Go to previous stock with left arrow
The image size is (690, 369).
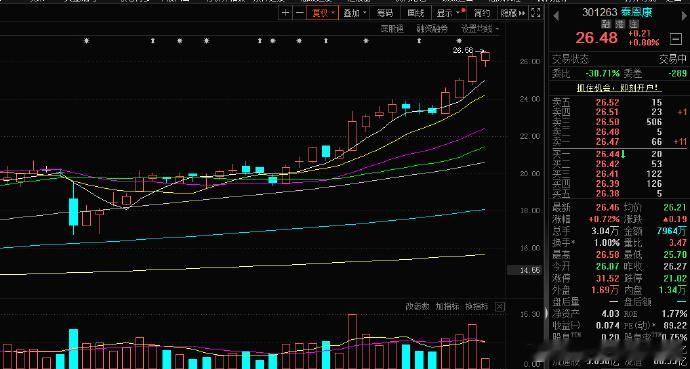click(555, 16)
